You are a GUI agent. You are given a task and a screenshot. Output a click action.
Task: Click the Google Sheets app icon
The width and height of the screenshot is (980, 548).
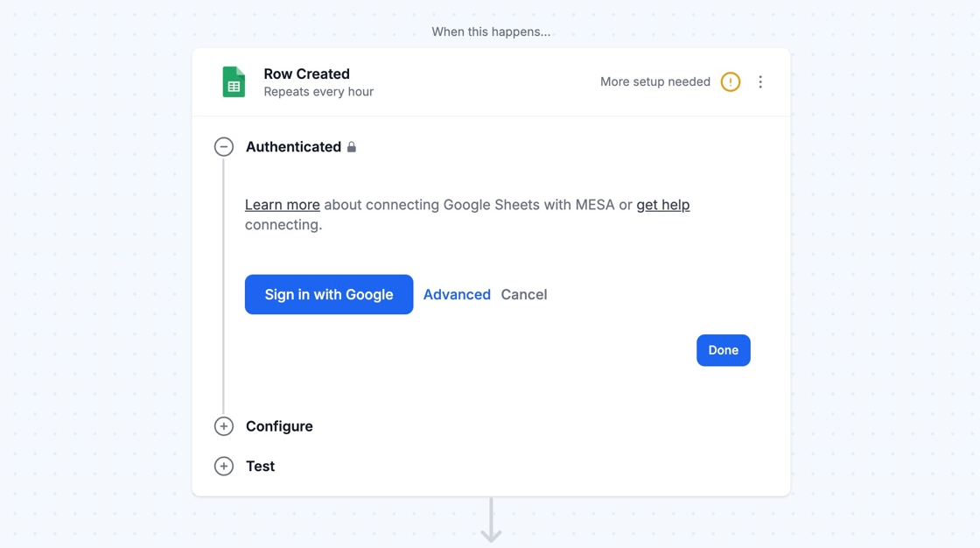tap(234, 82)
